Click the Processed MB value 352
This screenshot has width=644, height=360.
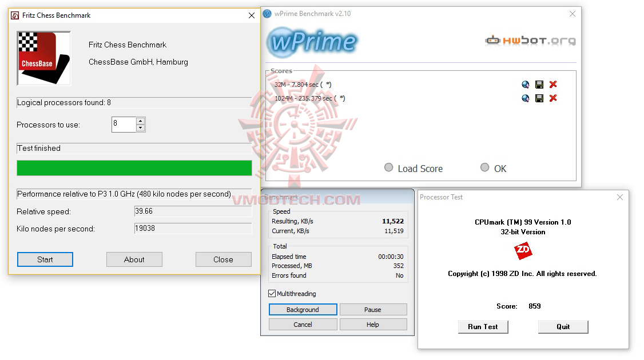[399, 266]
